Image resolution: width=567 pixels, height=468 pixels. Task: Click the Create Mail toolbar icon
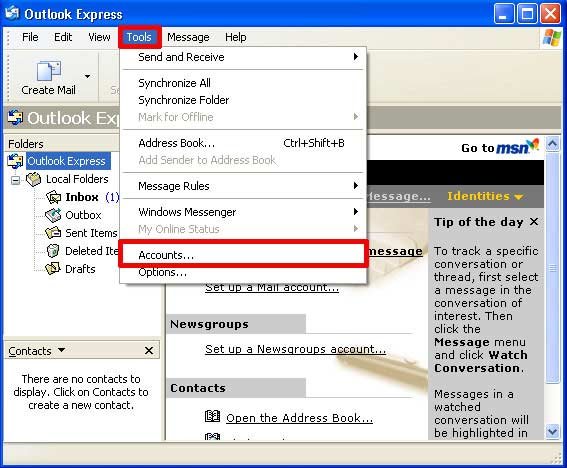pos(48,71)
